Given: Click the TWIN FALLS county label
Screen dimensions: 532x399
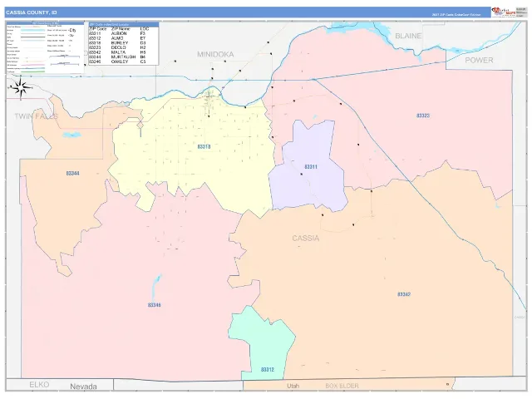Looking at the screenshot, I should point(36,116).
